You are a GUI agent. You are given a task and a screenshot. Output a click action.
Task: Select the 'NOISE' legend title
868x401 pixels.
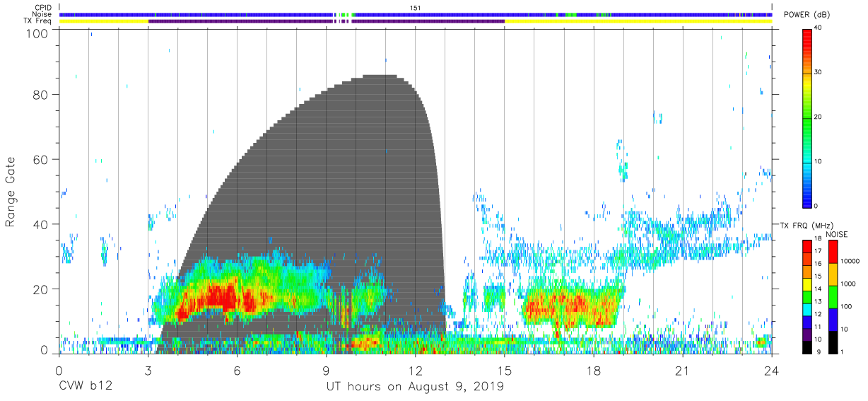pyautogui.click(x=837, y=234)
